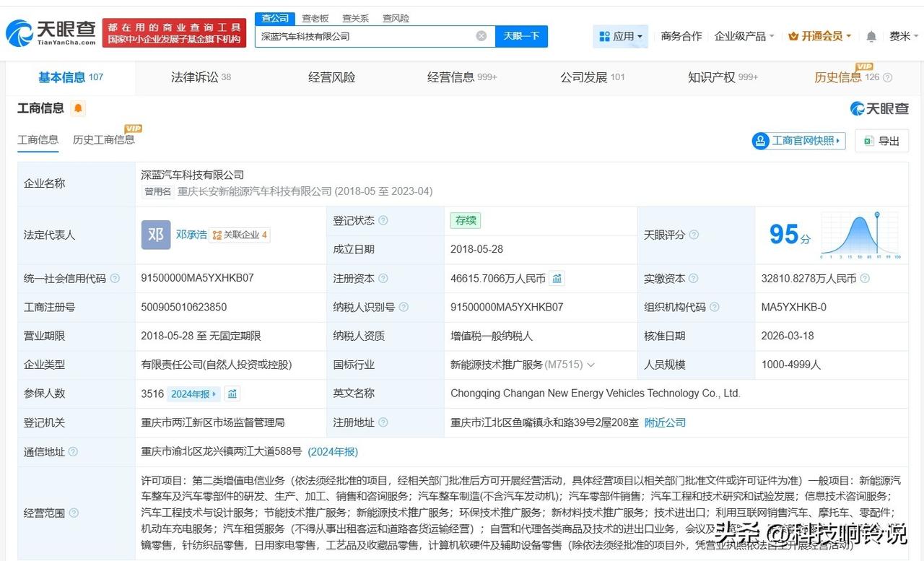This screenshot has width=924, height=561.
Task: Click help icon beside 通信地址
Action: [73, 452]
